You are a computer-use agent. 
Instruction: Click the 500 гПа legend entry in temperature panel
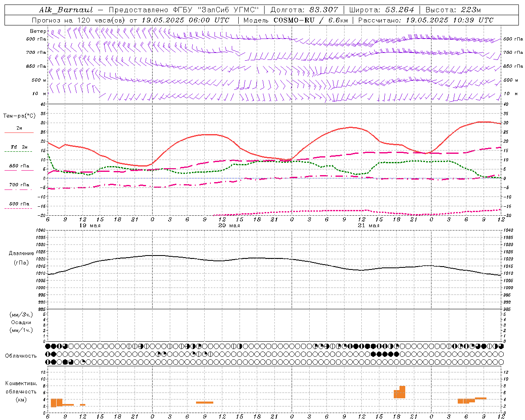tap(19, 203)
